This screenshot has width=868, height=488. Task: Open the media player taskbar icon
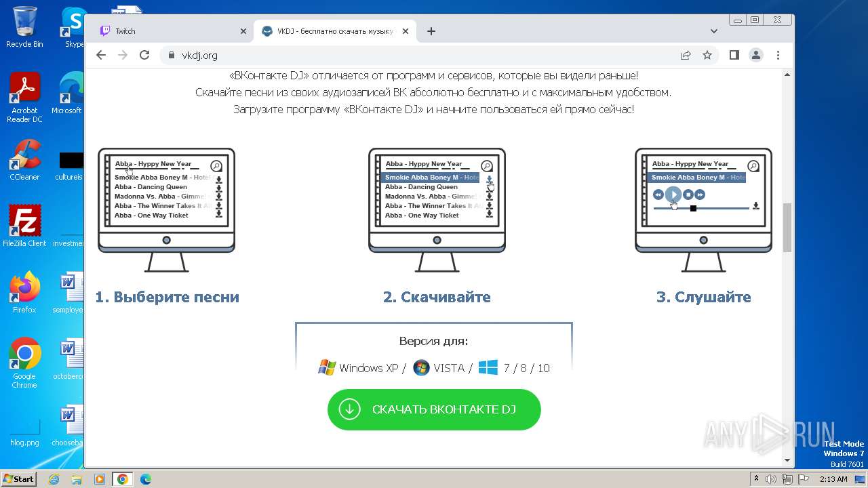click(100, 479)
